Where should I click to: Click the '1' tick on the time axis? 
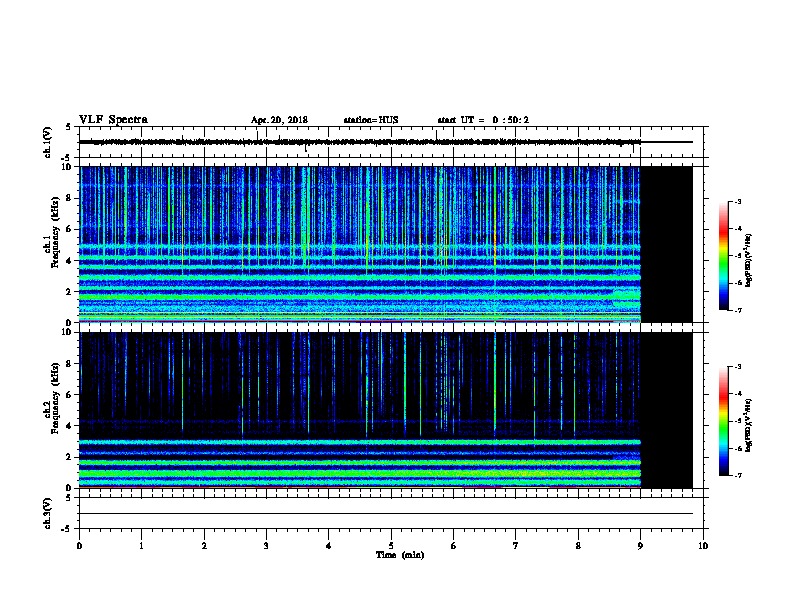(x=141, y=545)
